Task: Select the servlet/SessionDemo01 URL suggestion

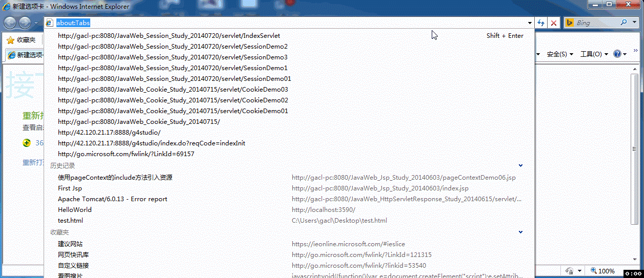Action: (x=289, y=79)
